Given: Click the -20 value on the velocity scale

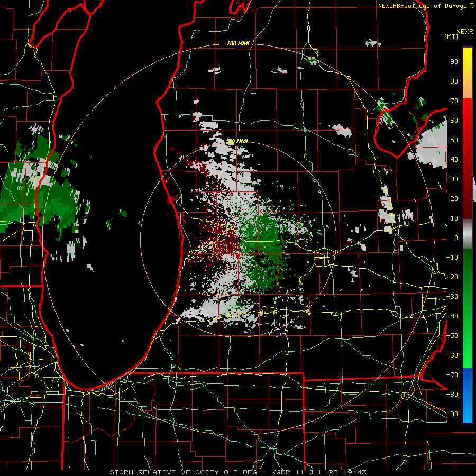Looking at the screenshot, I should pos(452,277).
